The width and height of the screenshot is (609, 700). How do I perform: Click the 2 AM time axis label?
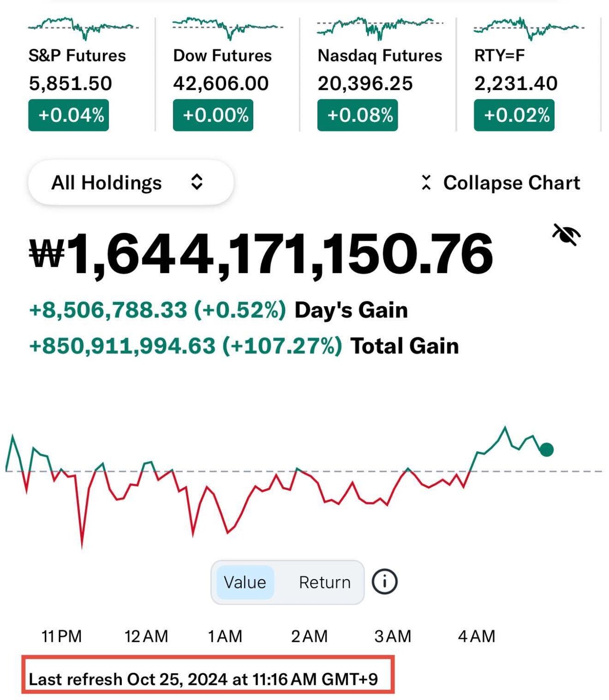[309, 636]
